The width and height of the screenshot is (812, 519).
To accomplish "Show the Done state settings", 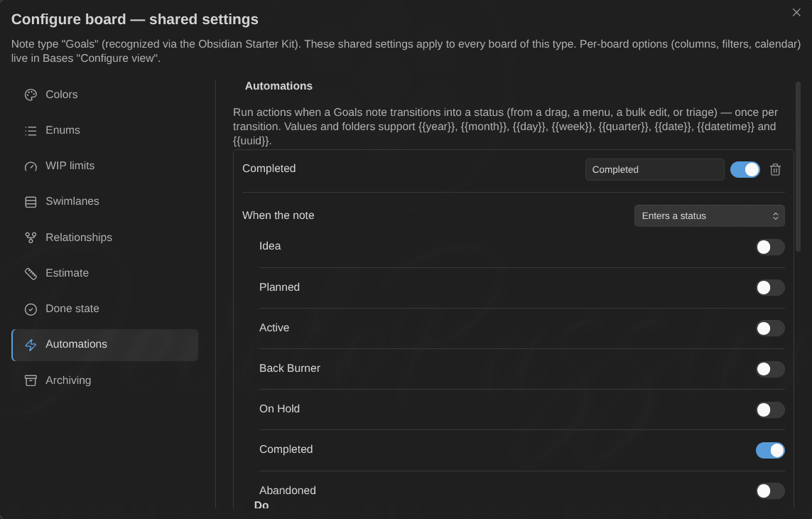I will [104, 309].
